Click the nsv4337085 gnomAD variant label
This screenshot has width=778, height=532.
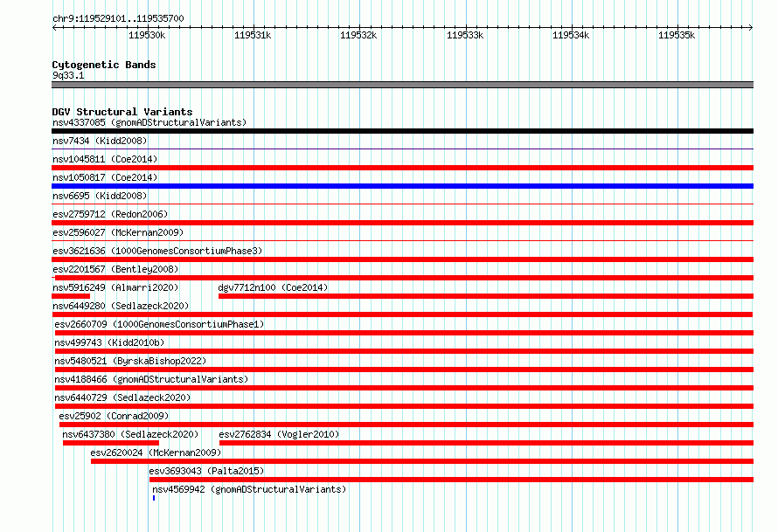point(149,122)
